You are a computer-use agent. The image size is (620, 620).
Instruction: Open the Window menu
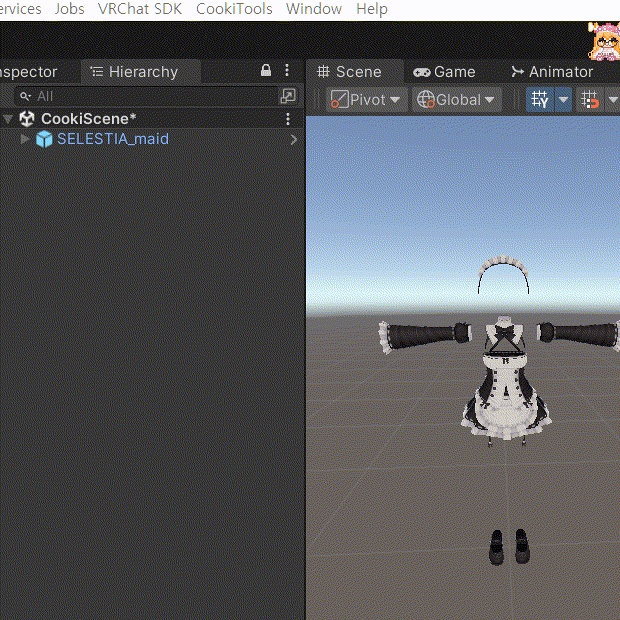pos(314,9)
